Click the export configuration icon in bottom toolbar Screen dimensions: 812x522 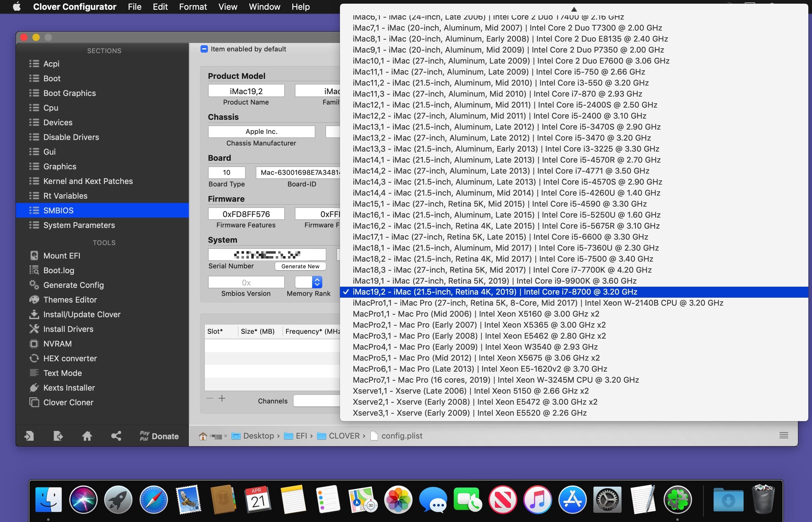(58, 436)
